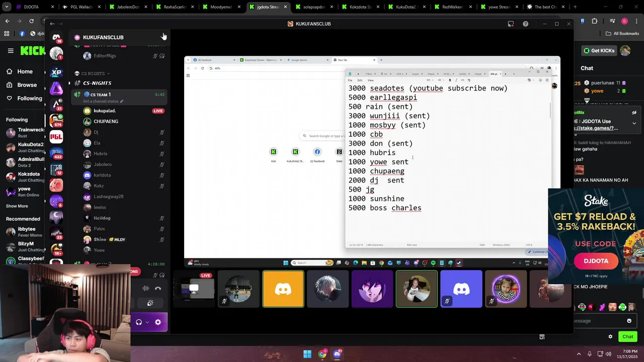Switch to Moodyemel browser tab

[220, 7]
